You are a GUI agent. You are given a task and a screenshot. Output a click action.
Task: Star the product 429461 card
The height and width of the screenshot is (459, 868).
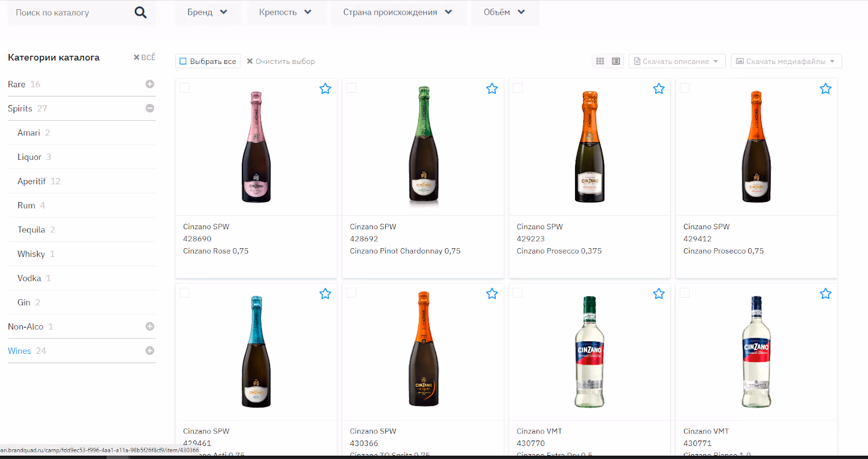(325, 294)
